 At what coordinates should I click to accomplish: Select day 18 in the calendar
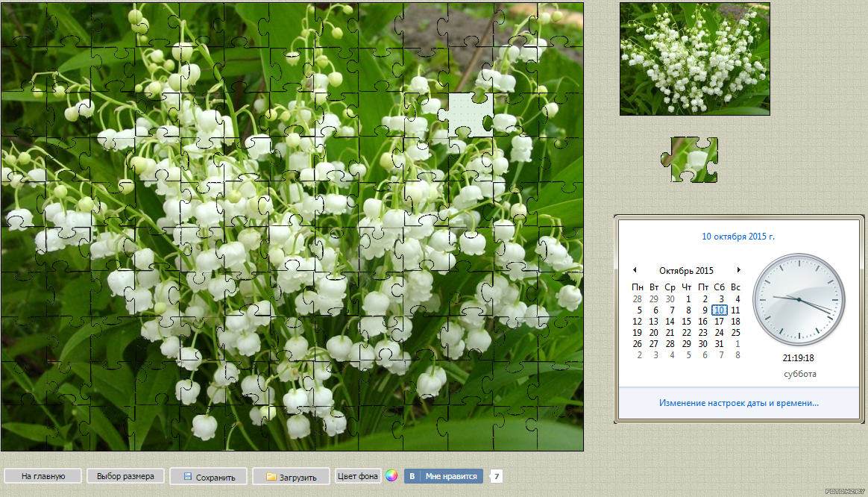click(x=735, y=322)
